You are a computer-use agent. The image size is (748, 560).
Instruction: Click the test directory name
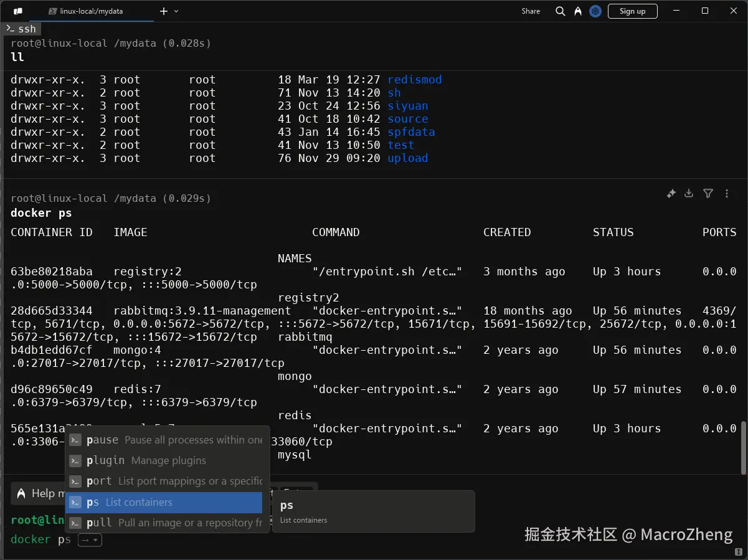(x=401, y=145)
